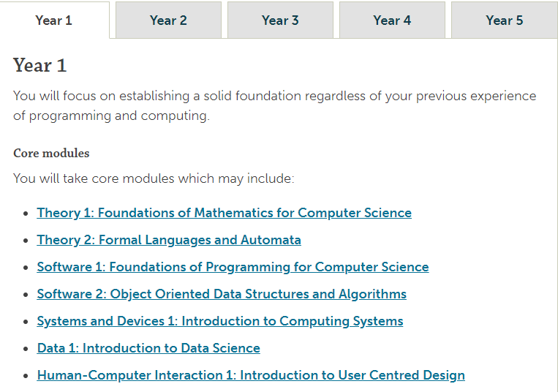Click the large Year 1 heading

point(39,65)
